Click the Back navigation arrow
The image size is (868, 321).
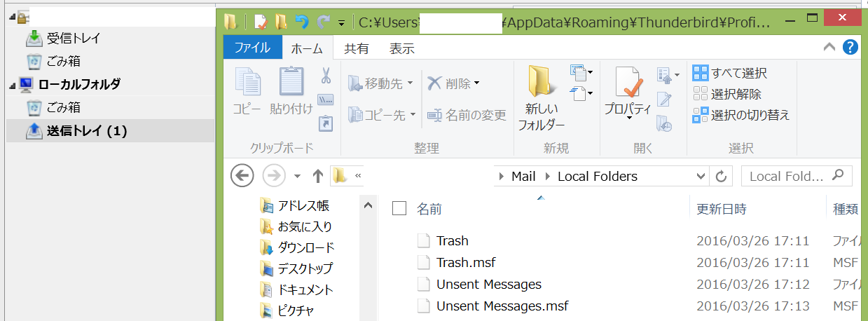pos(242,176)
